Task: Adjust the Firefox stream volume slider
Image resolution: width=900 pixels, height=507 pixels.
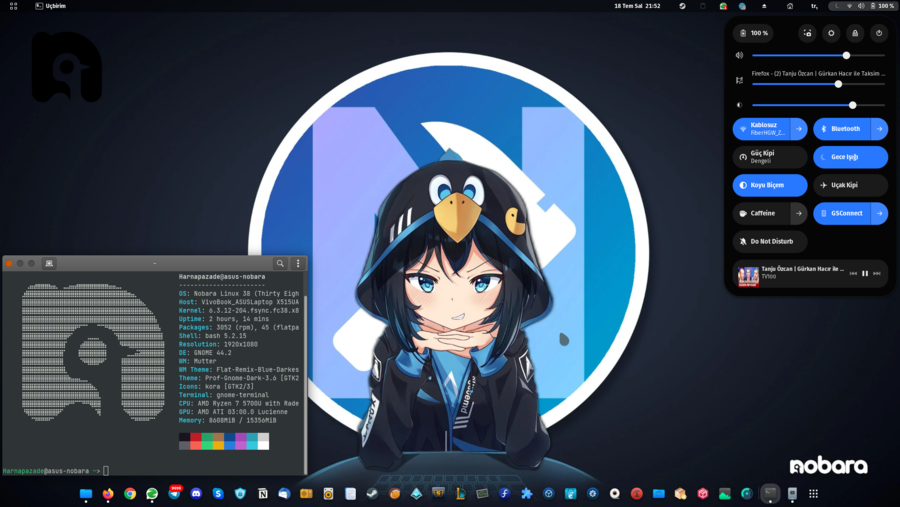Action: [x=818, y=84]
